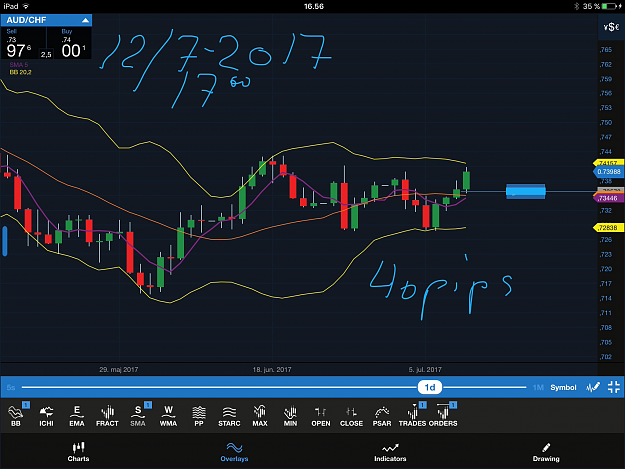Select the CLOSE price overlay icon
This screenshot has width=625, height=469.
352,415
